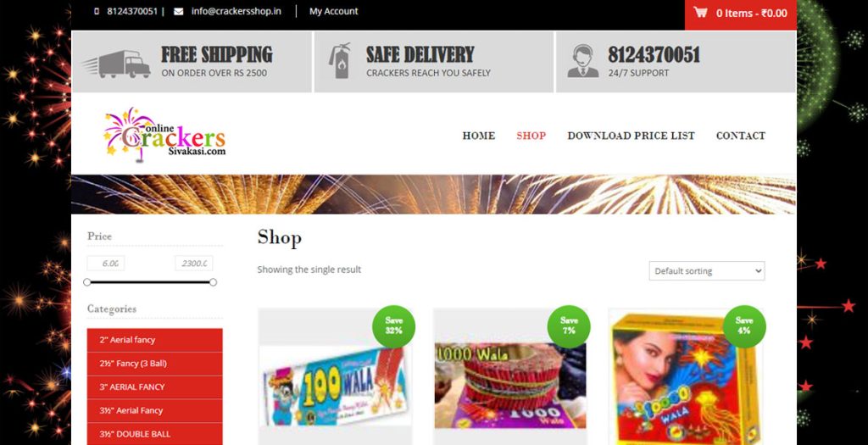The height and width of the screenshot is (445, 868).
Task: Click the minimum price input field
Action: 106,264
